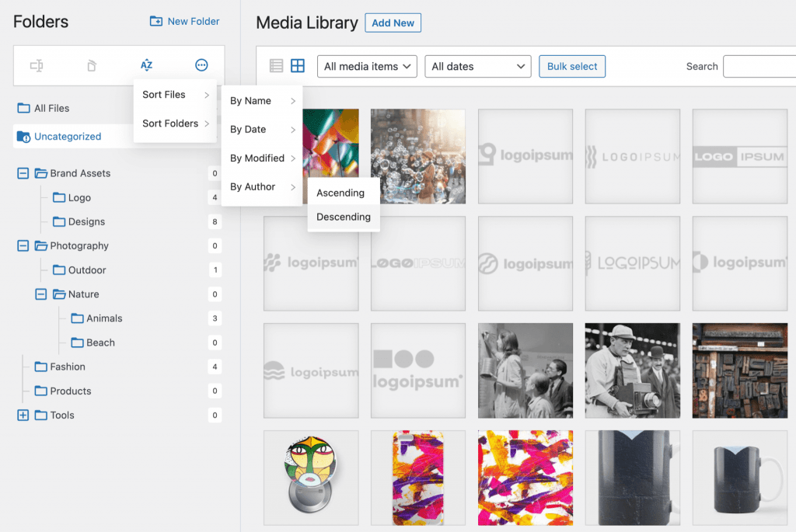Choose By Modified sort option
Viewport: 796px width, 532px height.
coord(262,158)
